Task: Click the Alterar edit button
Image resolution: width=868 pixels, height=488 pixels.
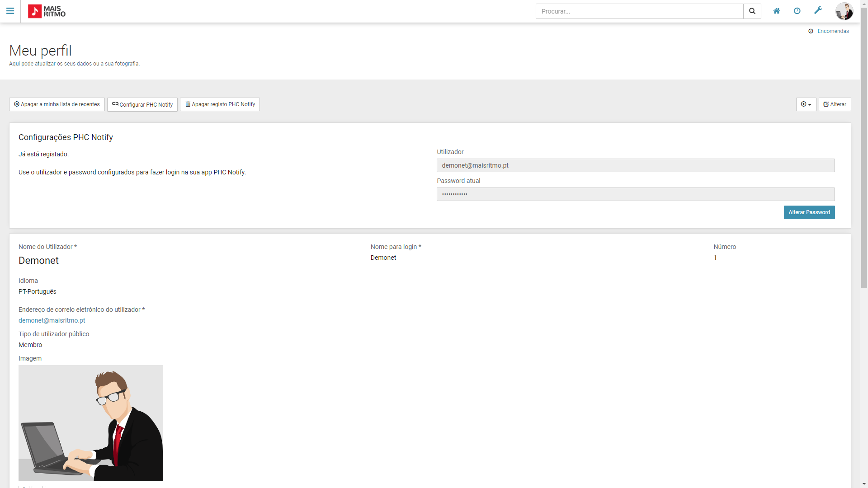Action: 835,104
